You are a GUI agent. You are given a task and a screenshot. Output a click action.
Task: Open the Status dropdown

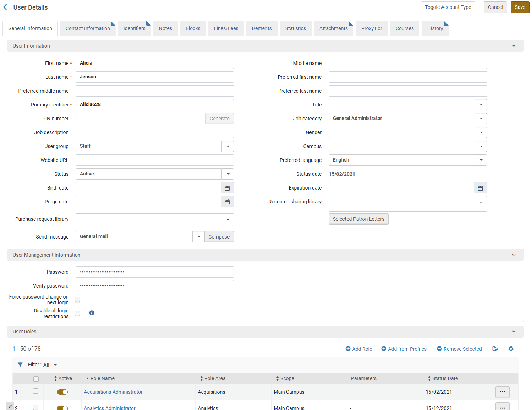pyautogui.click(x=228, y=174)
